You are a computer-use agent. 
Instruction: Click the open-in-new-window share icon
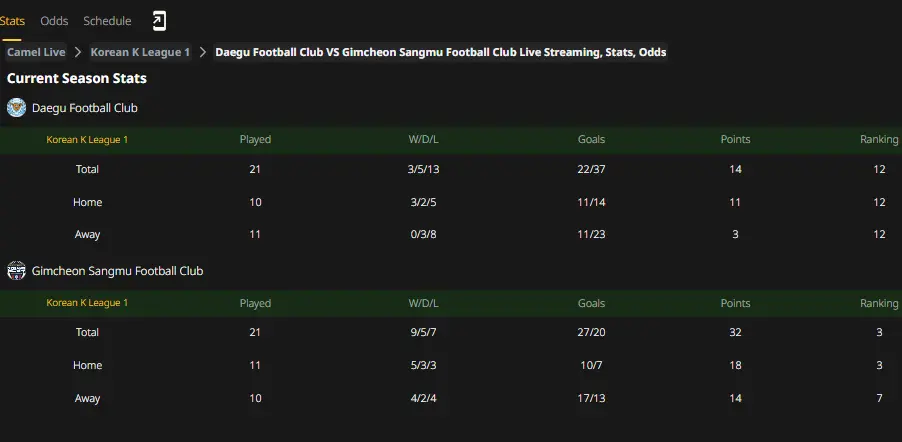[159, 21]
